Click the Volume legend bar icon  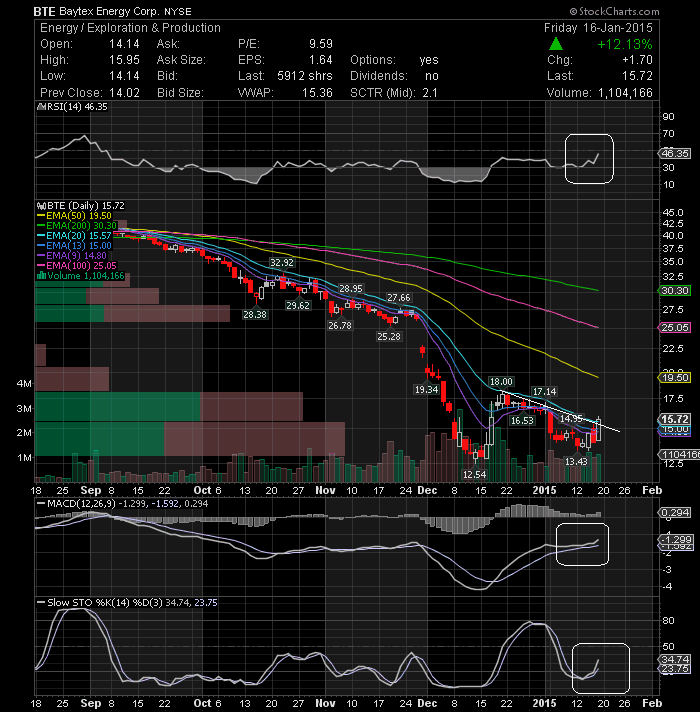point(41,276)
